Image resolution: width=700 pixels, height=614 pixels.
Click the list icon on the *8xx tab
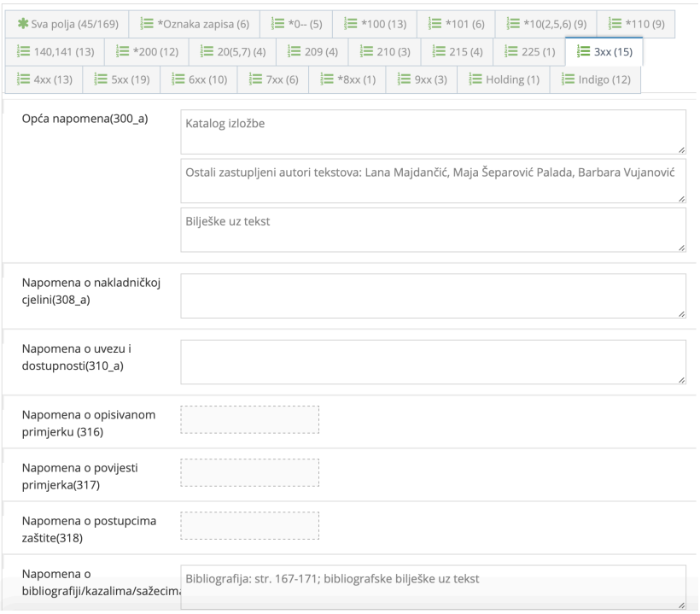326,80
